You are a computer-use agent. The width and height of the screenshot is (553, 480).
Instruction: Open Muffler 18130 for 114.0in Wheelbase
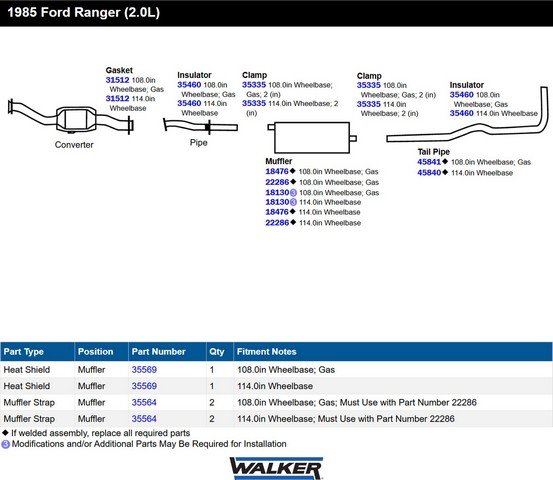[277, 202]
